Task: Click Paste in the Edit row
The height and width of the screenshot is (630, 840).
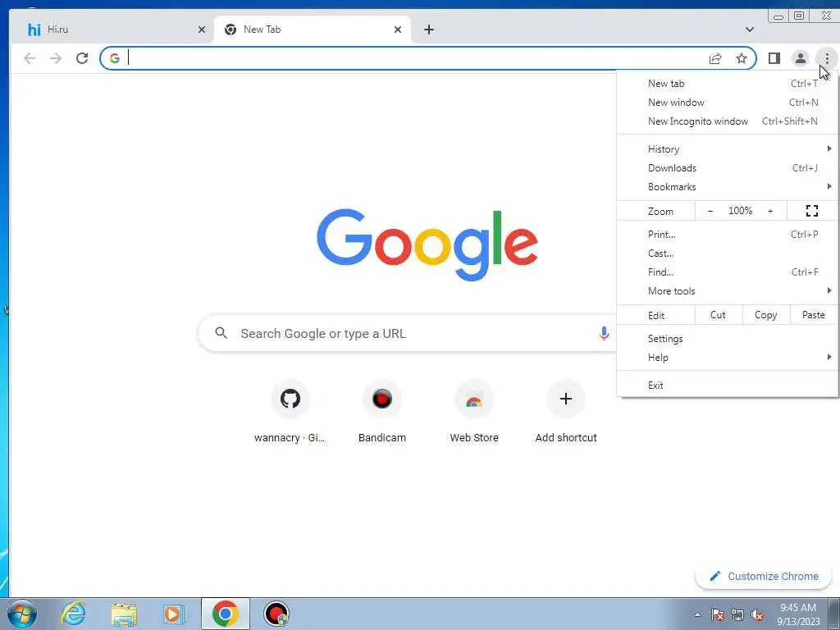Action: pos(814,315)
